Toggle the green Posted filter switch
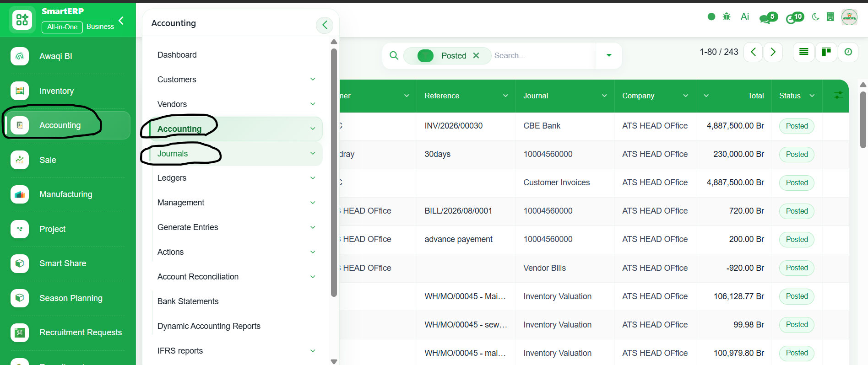This screenshot has width=868, height=365. point(425,56)
